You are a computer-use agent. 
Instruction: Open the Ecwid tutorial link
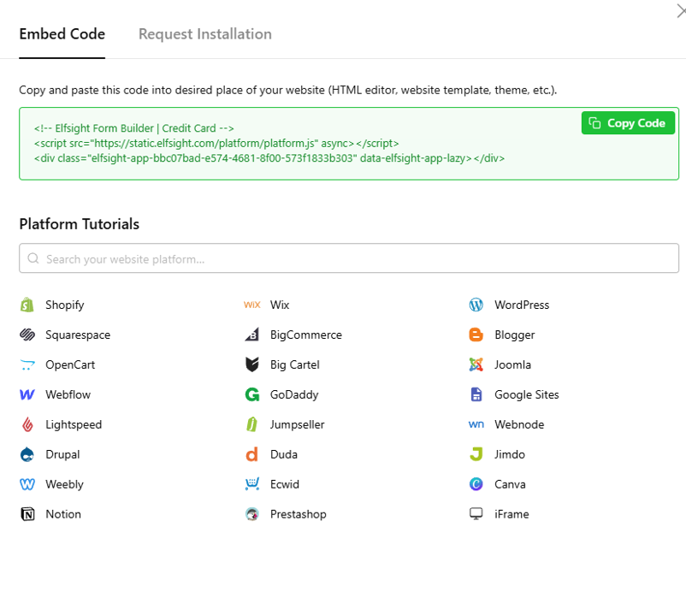coord(285,484)
